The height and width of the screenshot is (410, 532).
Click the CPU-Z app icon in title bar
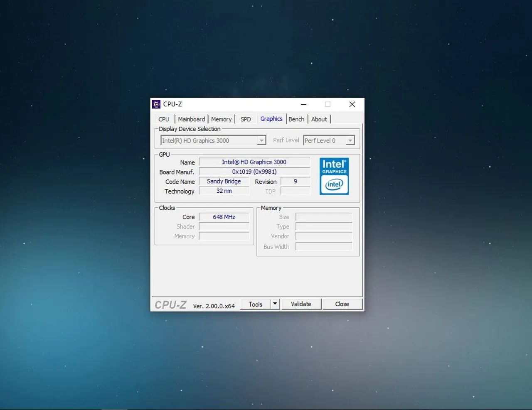point(156,104)
